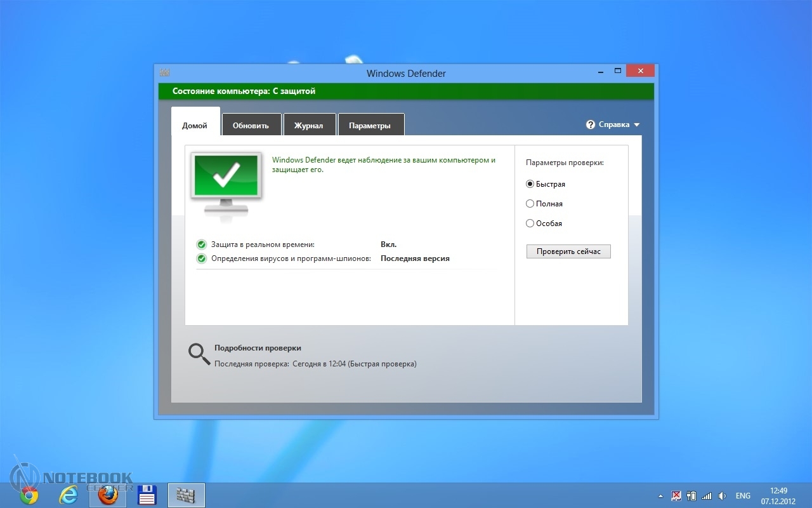Click the clock showing 12:49
This screenshot has height=508, width=812.
778,495
